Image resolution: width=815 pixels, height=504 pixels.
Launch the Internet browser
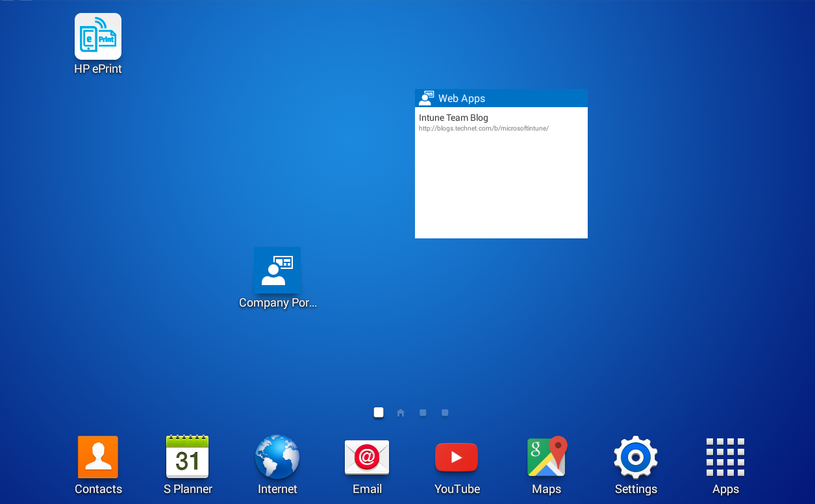tap(277, 457)
